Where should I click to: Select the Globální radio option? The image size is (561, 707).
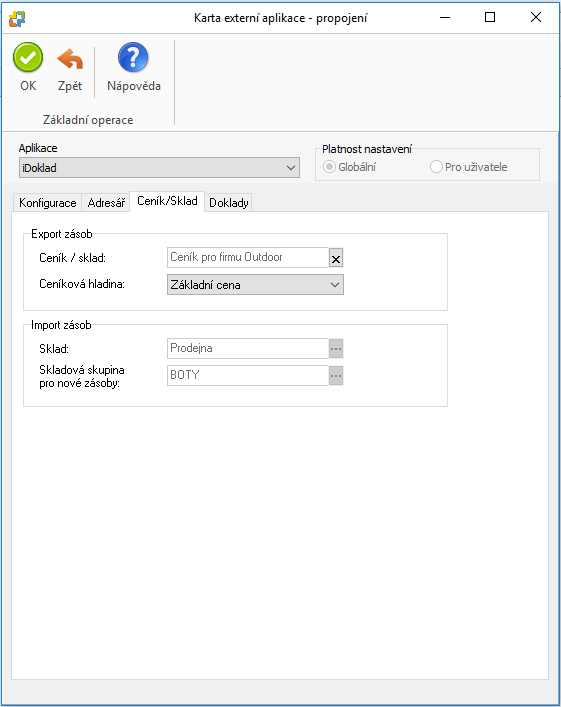[330, 167]
